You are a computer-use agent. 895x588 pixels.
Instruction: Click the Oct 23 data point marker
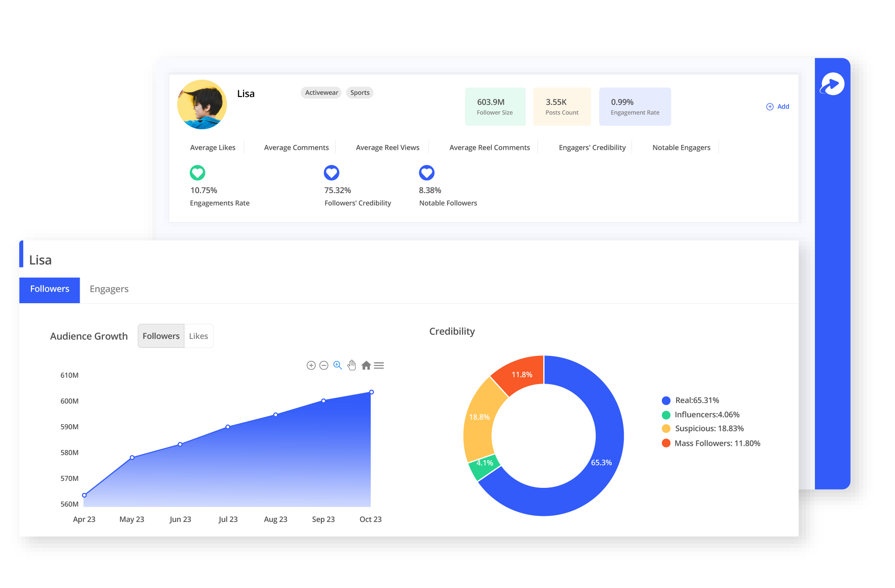[x=371, y=392]
